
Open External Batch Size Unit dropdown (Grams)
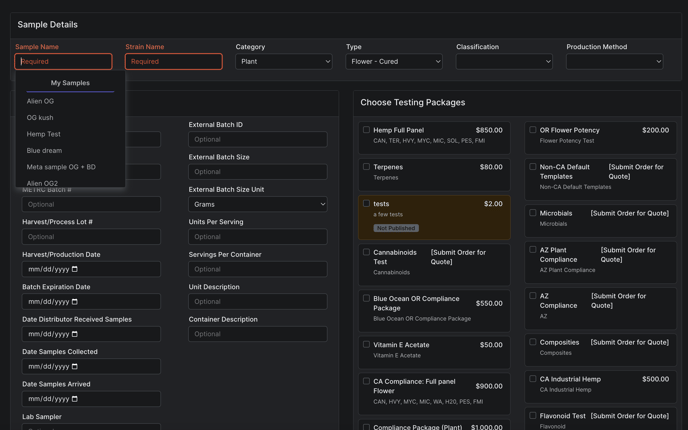coord(258,204)
